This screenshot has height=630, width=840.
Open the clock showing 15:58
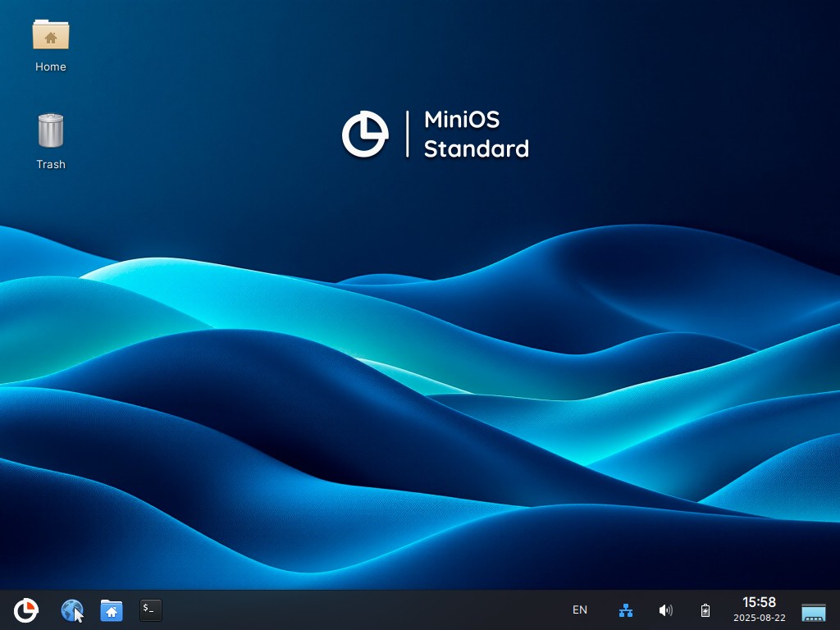[759, 602]
